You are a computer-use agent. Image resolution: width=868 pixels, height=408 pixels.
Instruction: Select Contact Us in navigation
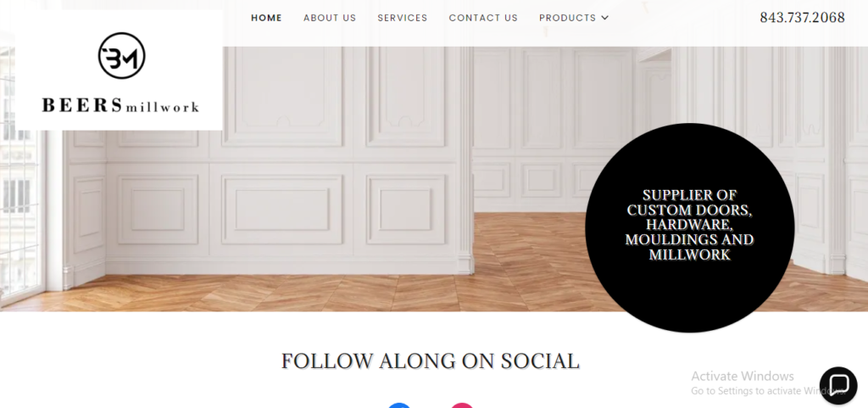tap(483, 18)
